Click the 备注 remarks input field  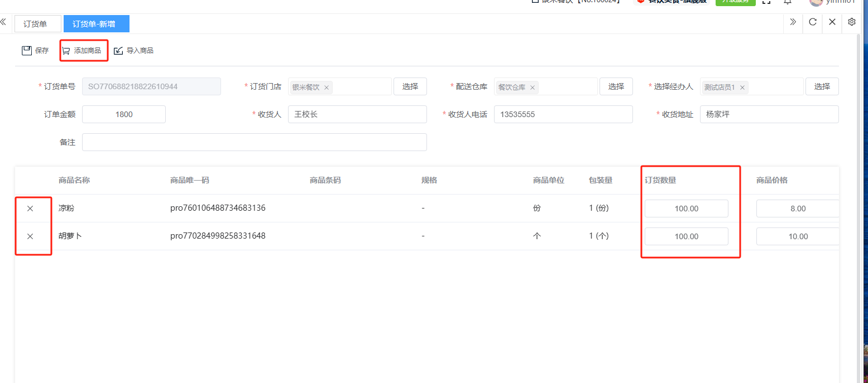(x=254, y=142)
